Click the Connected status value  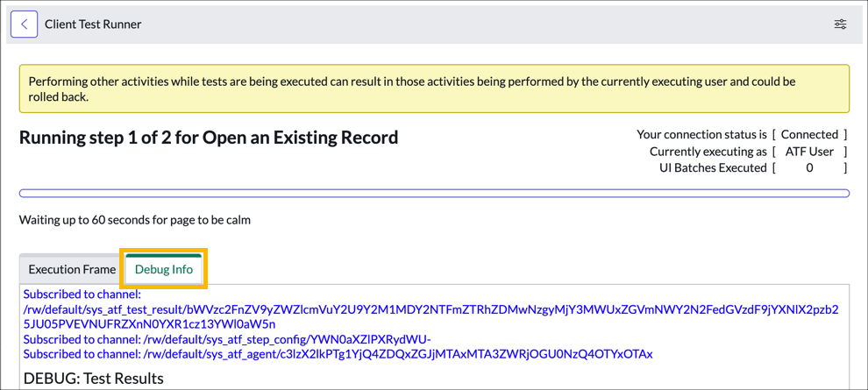tap(809, 135)
